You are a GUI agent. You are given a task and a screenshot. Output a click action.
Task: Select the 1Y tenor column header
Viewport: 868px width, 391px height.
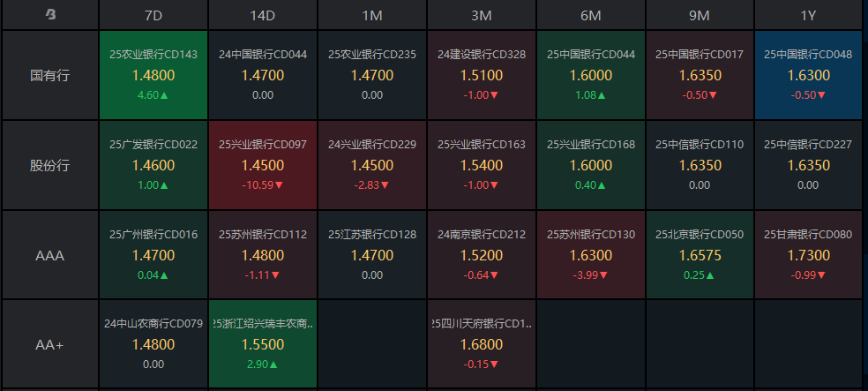pos(810,15)
